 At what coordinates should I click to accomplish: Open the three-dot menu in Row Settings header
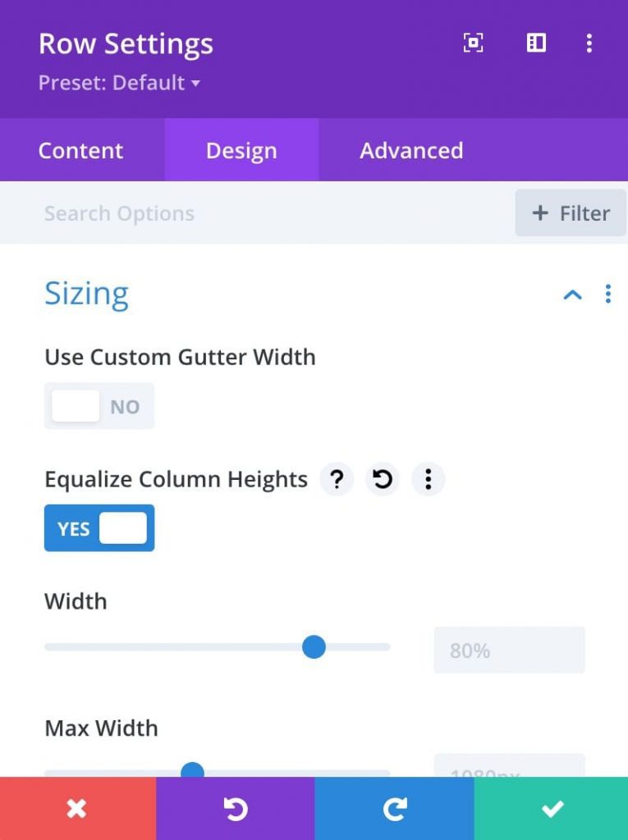click(589, 43)
